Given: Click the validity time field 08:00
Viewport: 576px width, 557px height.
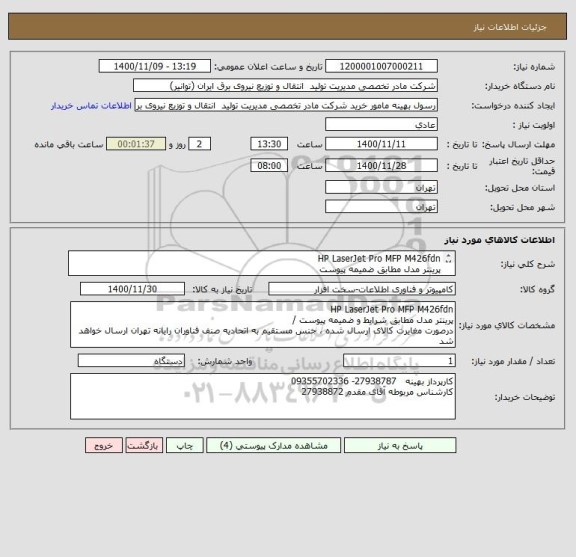Looking at the screenshot, I should (x=269, y=166).
